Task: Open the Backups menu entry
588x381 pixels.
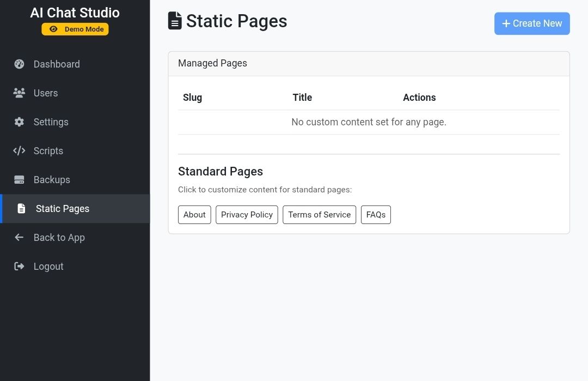Action: 52,180
